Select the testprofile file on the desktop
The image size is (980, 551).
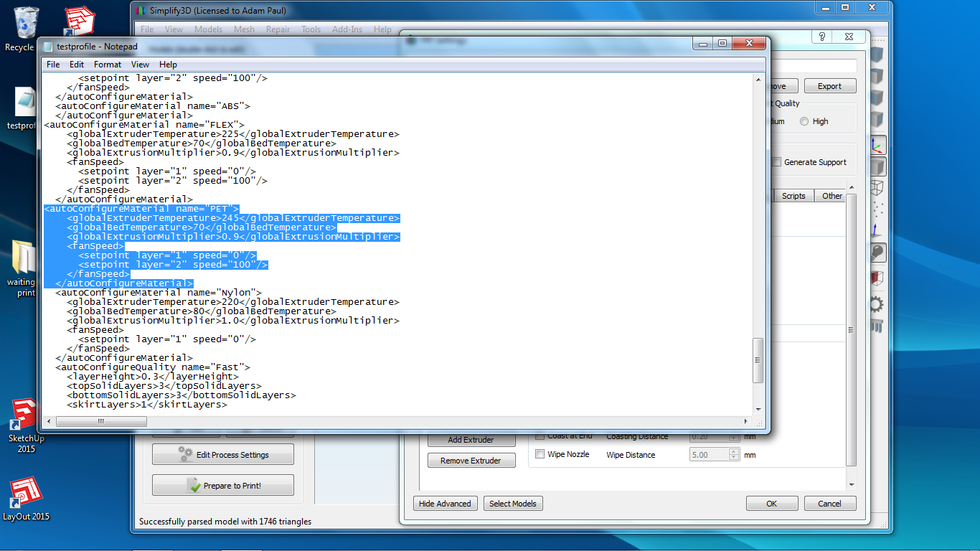pyautogui.click(x=24, y=109)
